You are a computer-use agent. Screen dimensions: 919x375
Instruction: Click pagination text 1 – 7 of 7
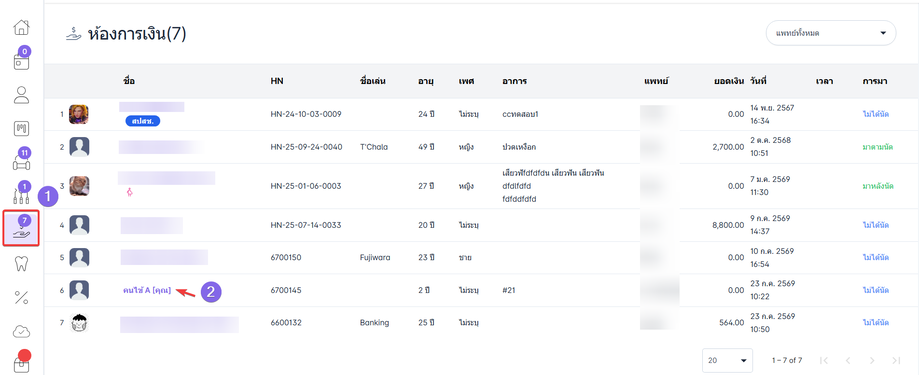tap(787, 360)
